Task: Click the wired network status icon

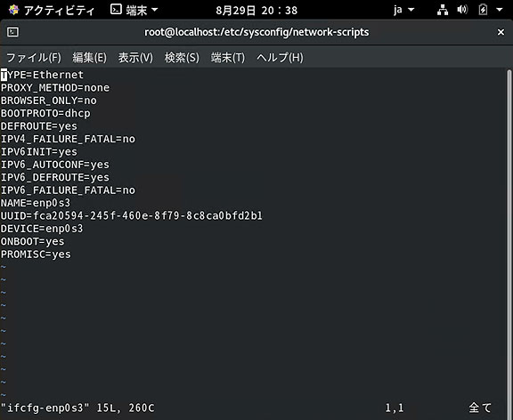Action: click(443, 10)
